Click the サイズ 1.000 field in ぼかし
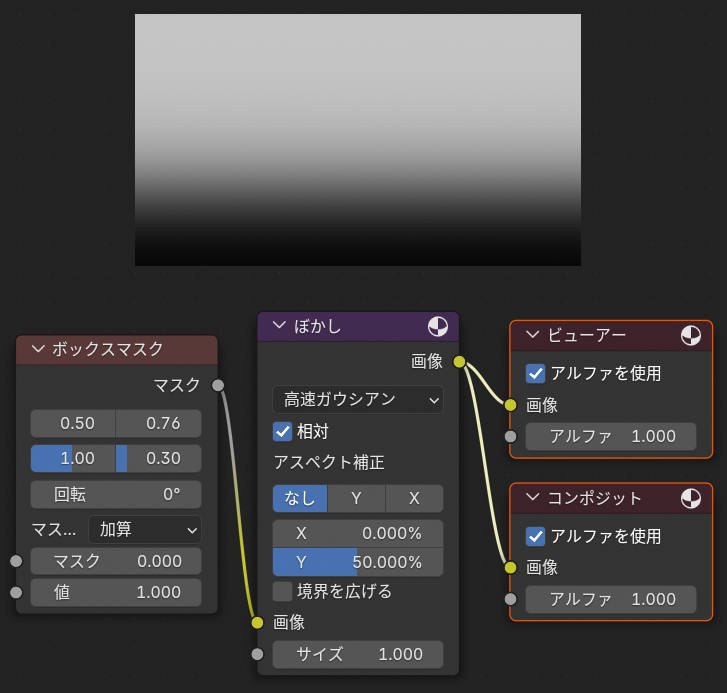 (x=358, y=655)
